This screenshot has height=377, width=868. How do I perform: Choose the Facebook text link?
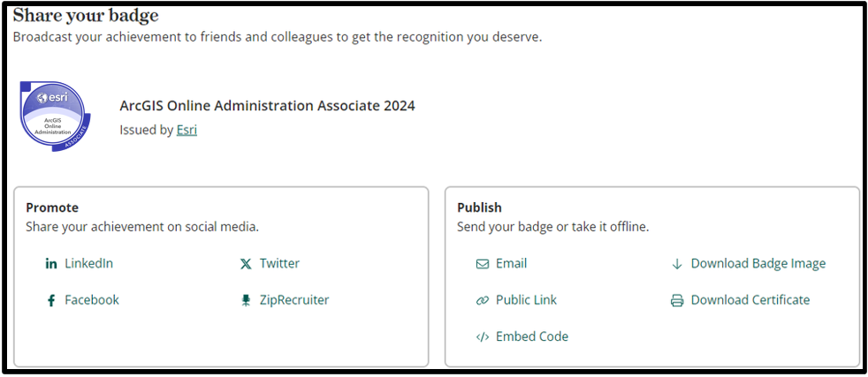(92, 300)
